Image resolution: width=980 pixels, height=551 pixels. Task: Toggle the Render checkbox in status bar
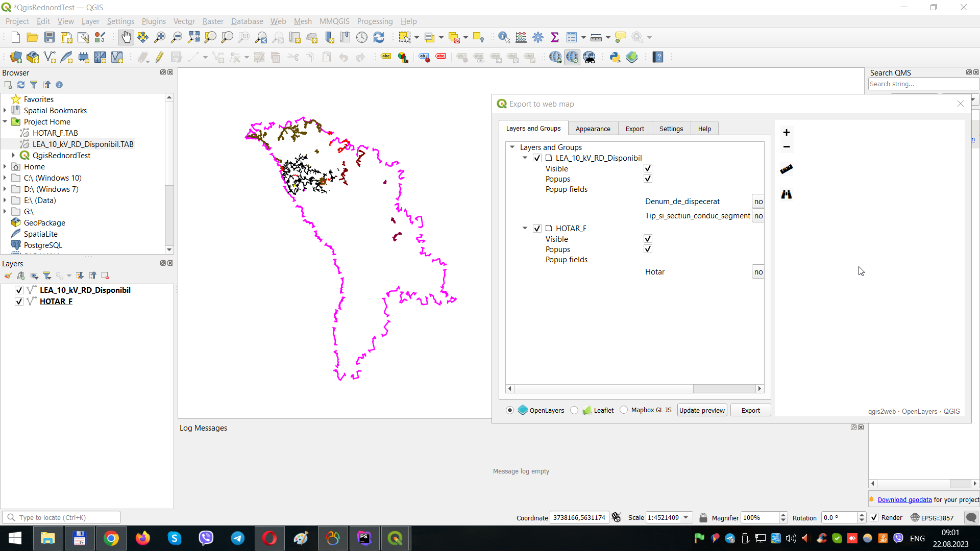[874, 517]
